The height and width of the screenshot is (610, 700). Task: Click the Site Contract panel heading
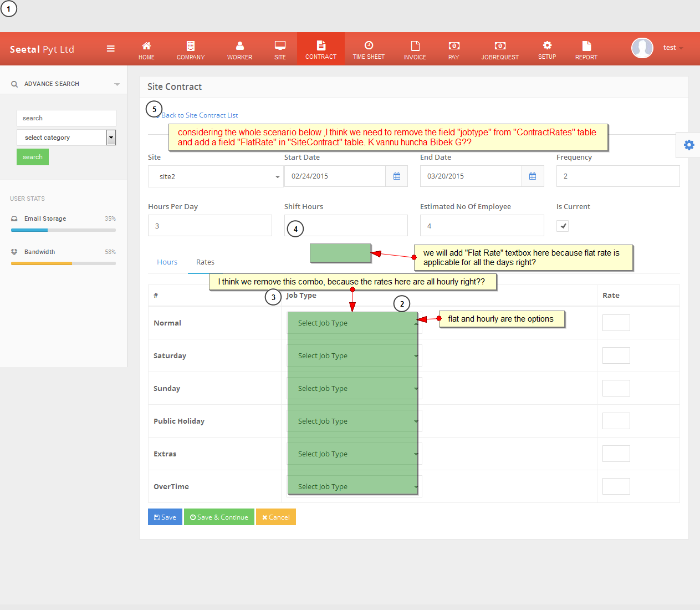[x=175, y=87]
